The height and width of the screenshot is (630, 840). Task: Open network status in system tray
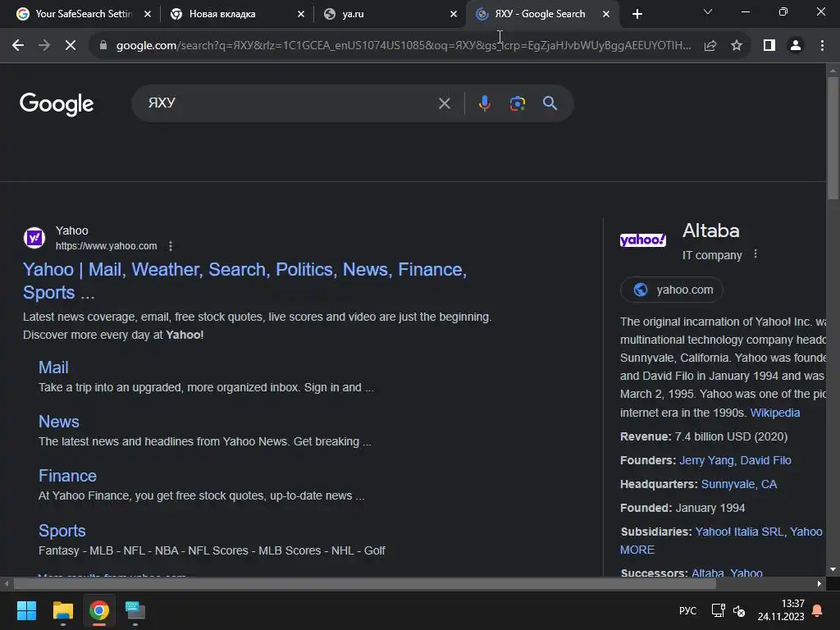pos(718,610)
